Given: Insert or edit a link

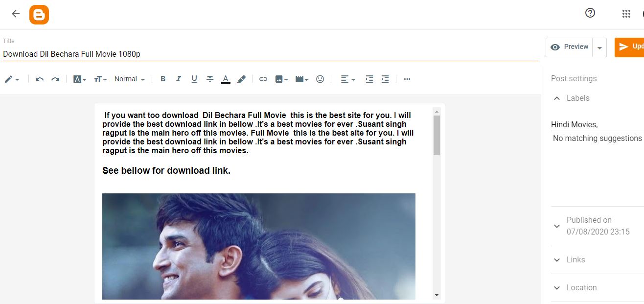Looking at the screenshot, I should (x=263, y=79).
